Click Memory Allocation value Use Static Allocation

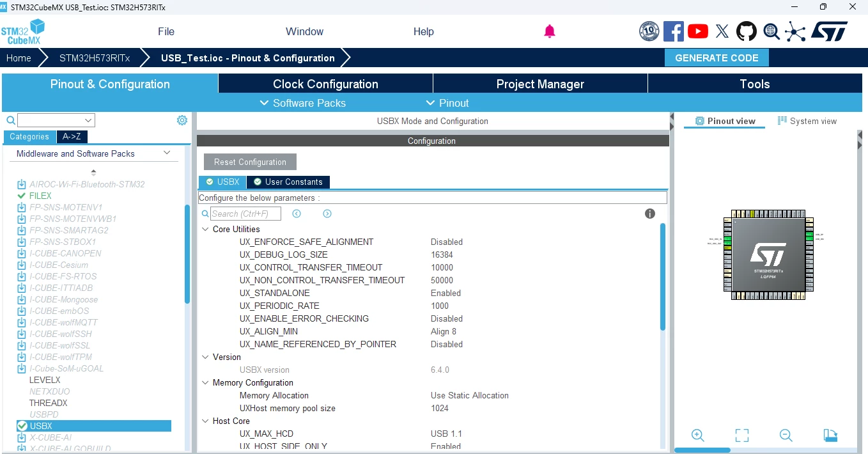click(x=470, y=395)
